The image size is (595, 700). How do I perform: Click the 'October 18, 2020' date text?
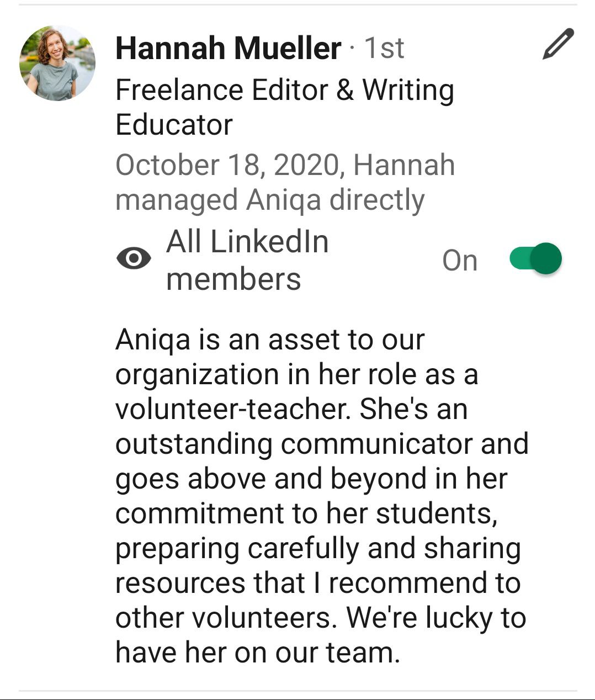227,165
